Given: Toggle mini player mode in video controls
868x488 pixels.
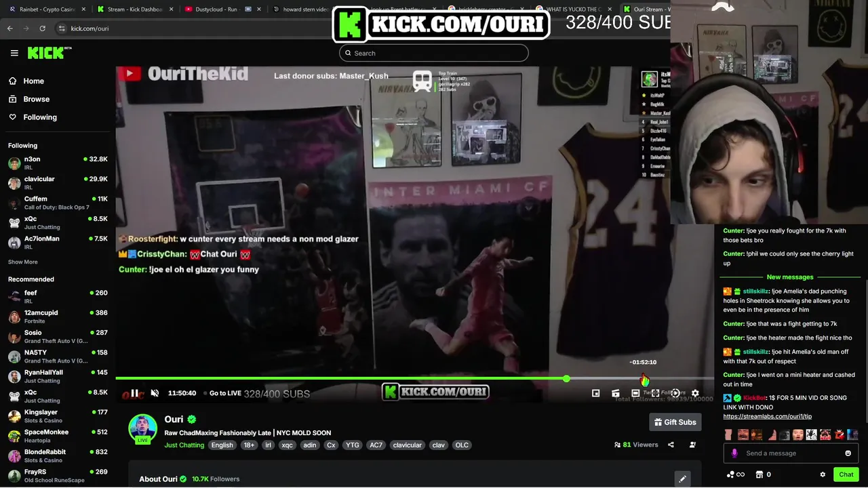Looking at the screenshot, I should tap(595, 393).
